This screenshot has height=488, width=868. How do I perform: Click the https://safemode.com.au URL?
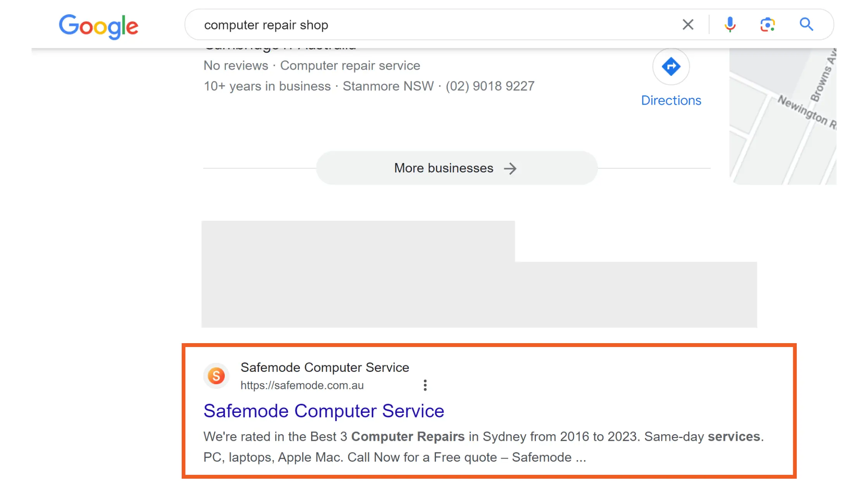click(x=302, y=385)
